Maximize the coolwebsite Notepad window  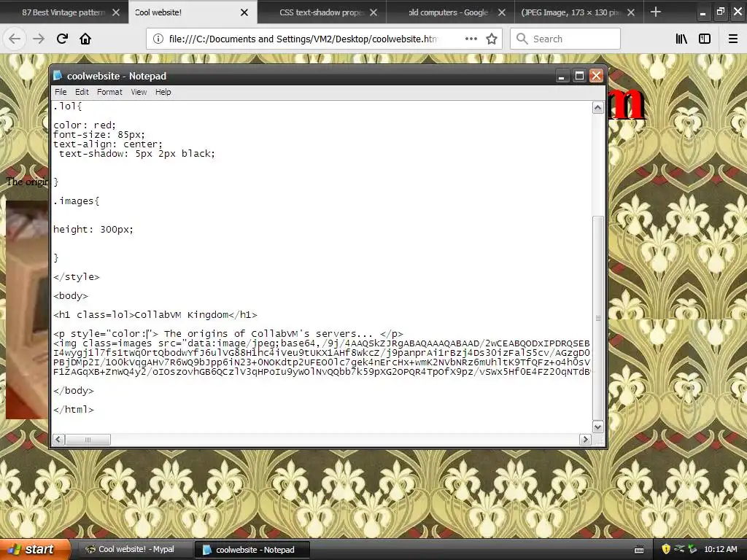click(579, 76)
